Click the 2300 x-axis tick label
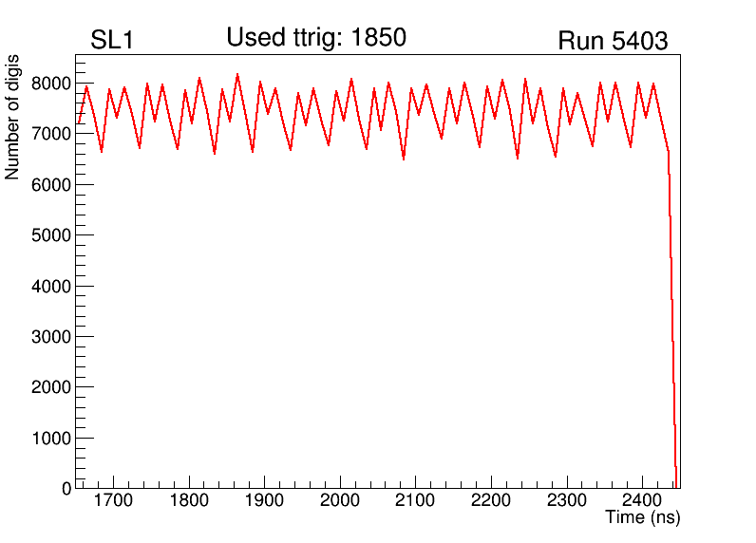756x543 pixels. [x=567, y=500]
